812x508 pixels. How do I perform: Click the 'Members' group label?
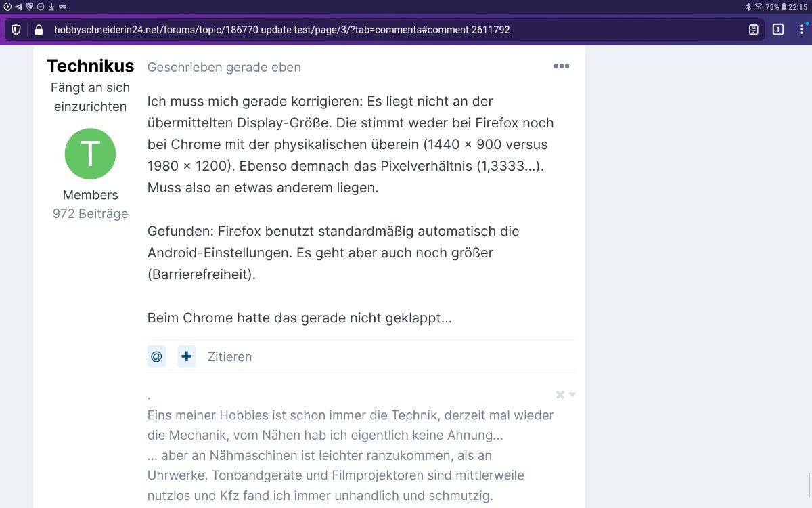tap(90, 195)
